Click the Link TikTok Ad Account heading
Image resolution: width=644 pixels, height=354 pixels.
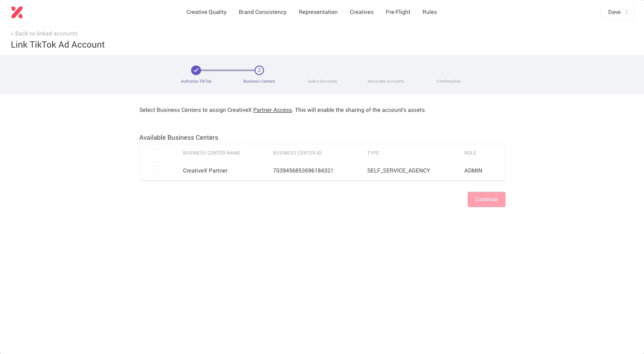58,44
